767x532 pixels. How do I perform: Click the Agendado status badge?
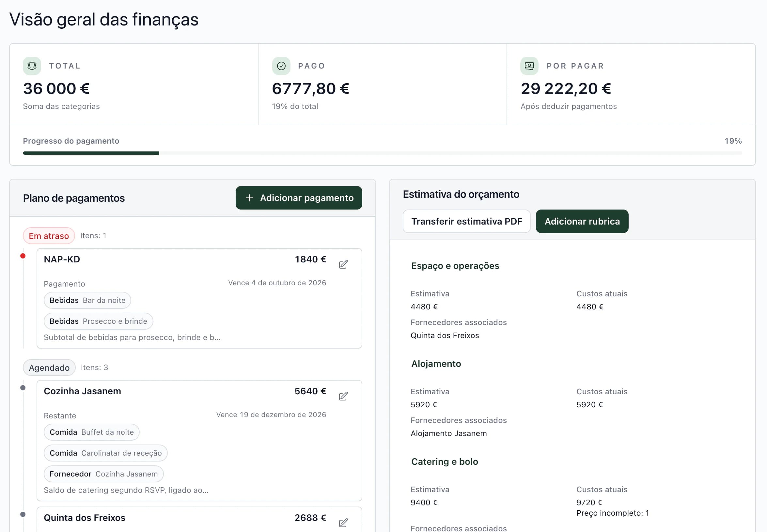click(x=49, y=367)
